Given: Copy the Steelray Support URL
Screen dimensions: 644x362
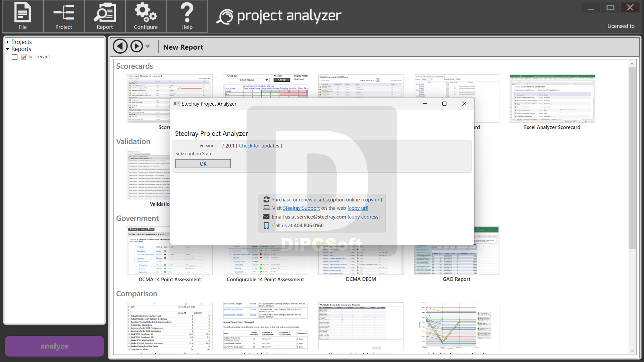Looking at the screenshot, I should click(x=358, y=208).
